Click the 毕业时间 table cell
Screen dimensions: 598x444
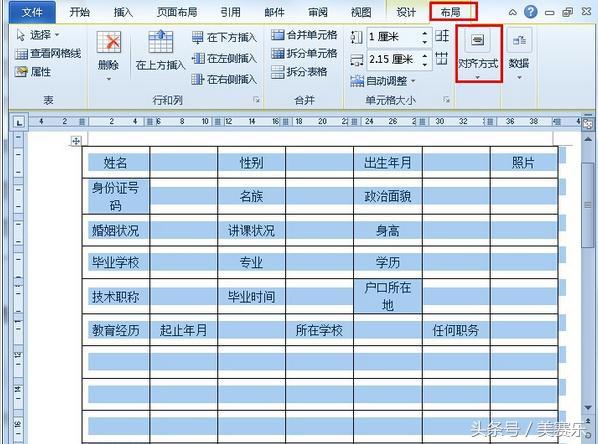pos(251,296)
